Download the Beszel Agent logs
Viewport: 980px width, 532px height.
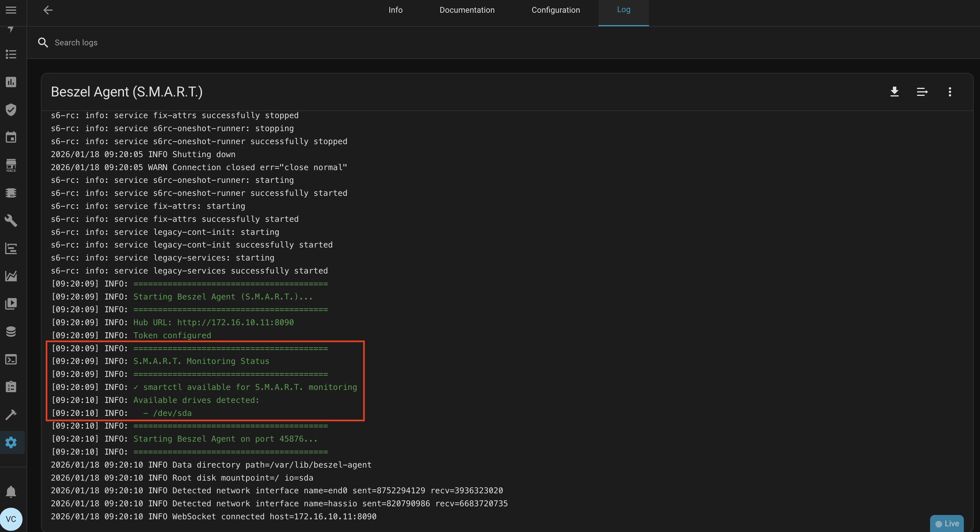(894, 92)
